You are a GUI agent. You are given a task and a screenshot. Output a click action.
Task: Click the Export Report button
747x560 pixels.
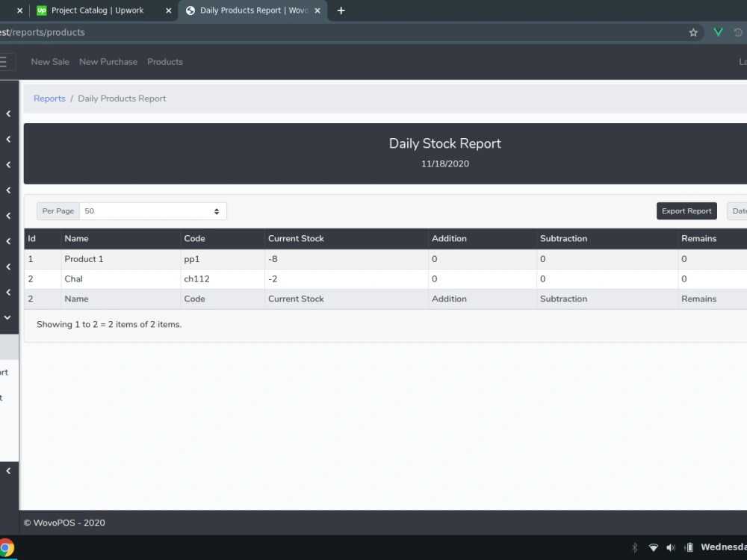(x=686, y=211)
